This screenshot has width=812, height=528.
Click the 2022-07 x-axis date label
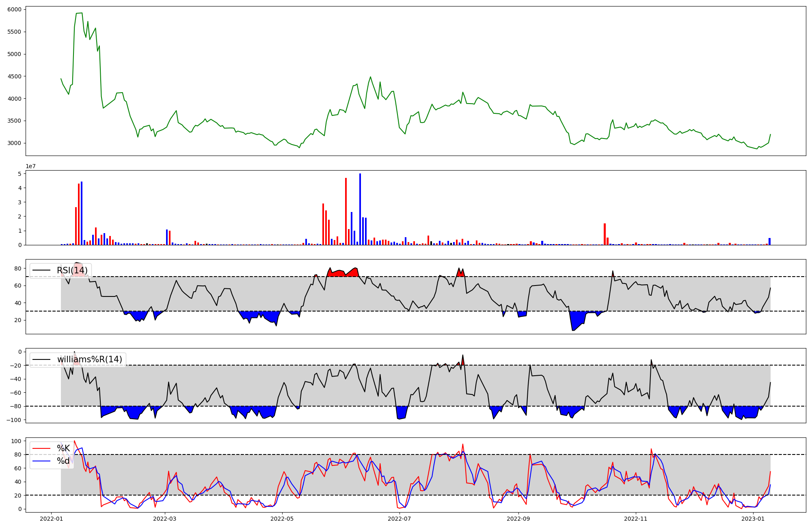click(400, 519)
